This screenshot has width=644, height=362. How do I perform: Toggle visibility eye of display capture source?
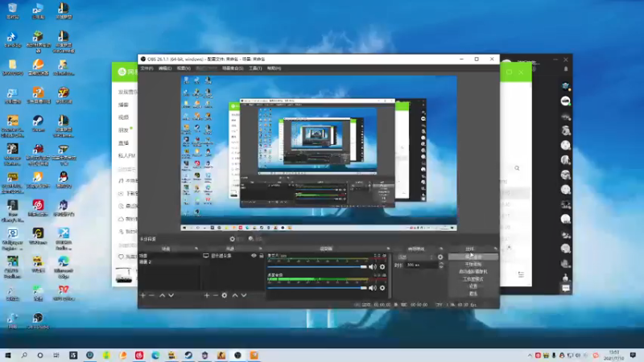pyautogui.click(x=254, y=257)
